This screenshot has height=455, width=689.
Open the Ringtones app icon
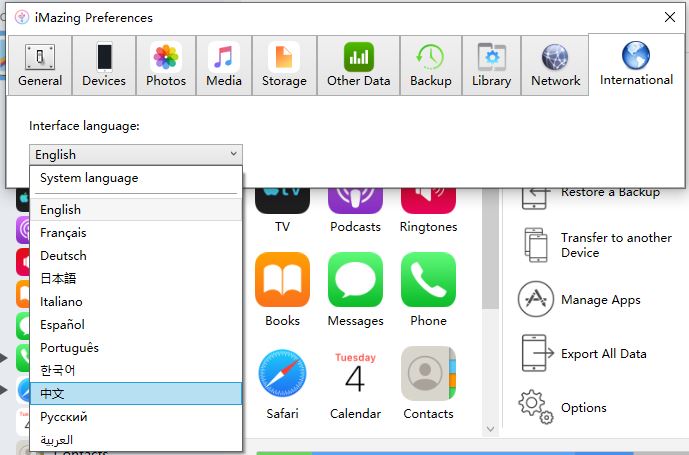(x=428, y=201)
